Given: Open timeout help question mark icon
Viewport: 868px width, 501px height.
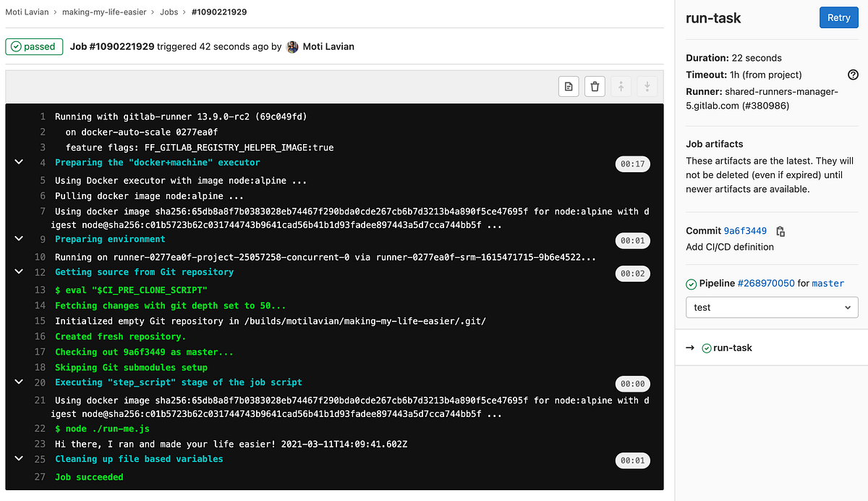Looking at the screenshot, I should (x=853, y=75).
